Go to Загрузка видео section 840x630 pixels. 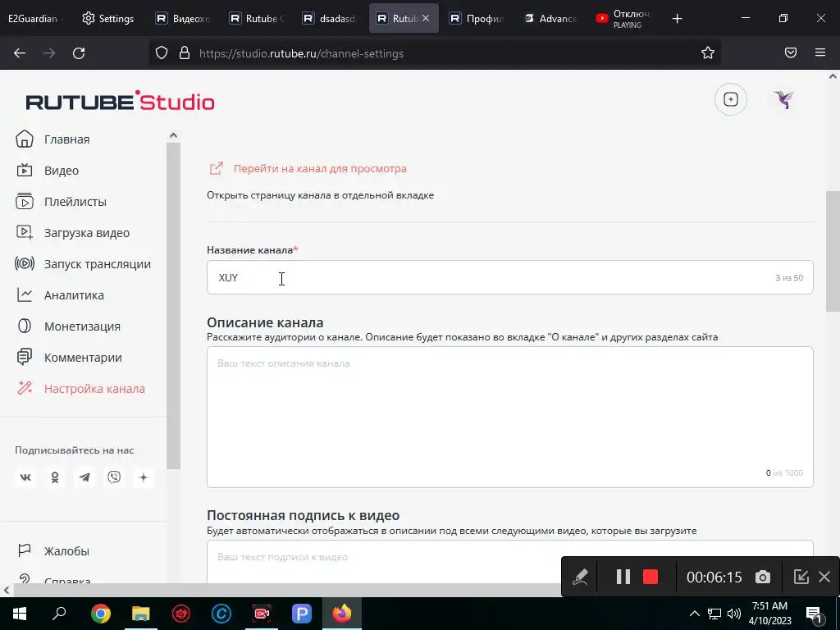[87, 233]
